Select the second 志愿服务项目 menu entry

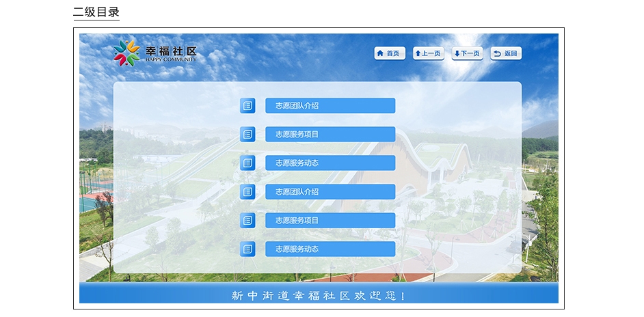[330, 221]
